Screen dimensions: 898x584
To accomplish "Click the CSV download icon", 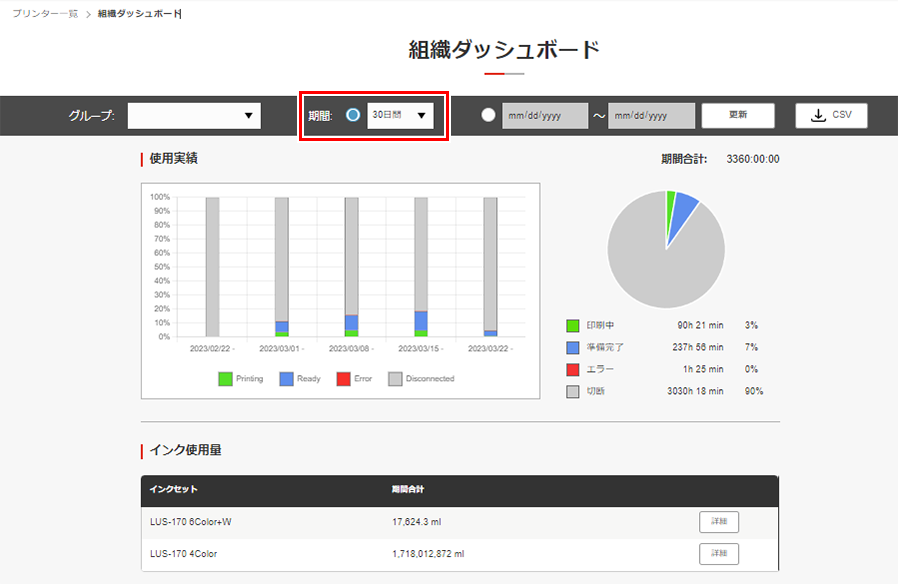I will (x=818, y=115).
